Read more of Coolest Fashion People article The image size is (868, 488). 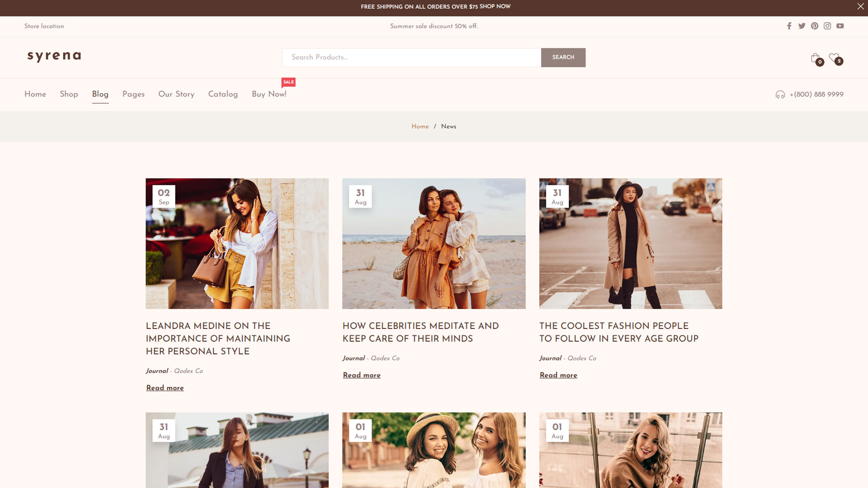[x=558, y=375]
